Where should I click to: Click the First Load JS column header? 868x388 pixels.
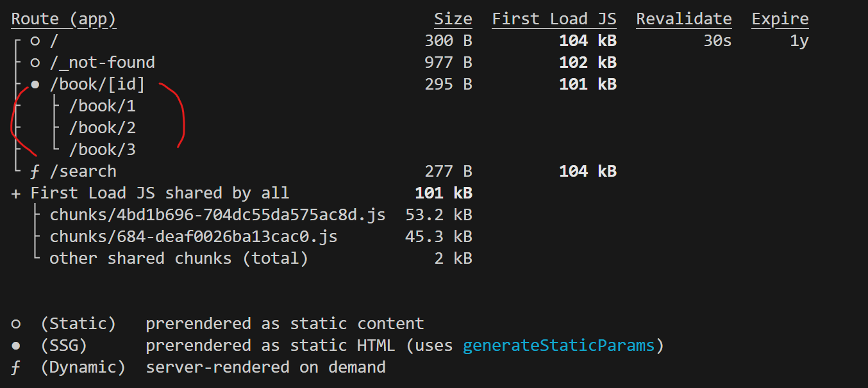[554, 19]
